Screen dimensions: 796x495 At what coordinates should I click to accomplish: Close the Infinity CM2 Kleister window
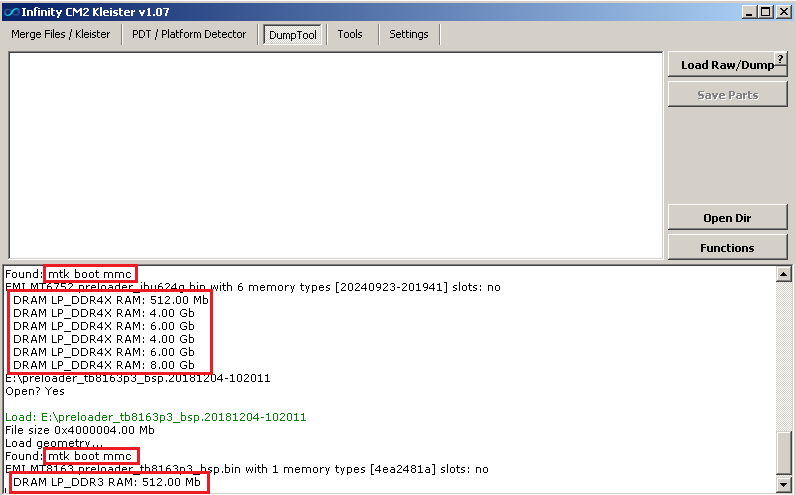[x=783, y=11]
